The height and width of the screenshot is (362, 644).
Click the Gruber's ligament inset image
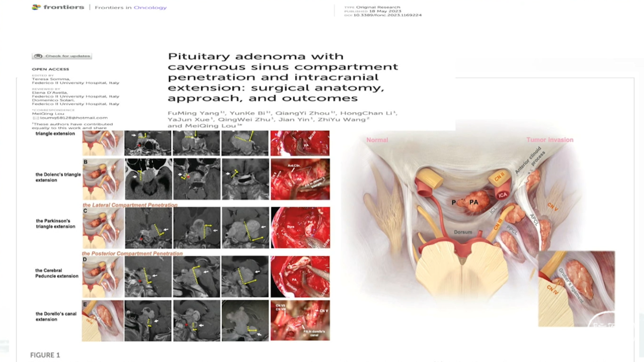[577, 289]
